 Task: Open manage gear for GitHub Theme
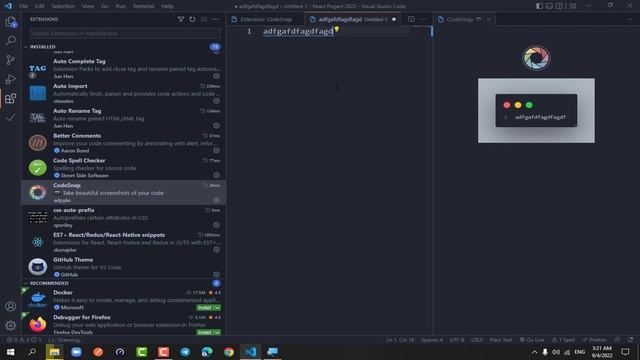[216, 274]
